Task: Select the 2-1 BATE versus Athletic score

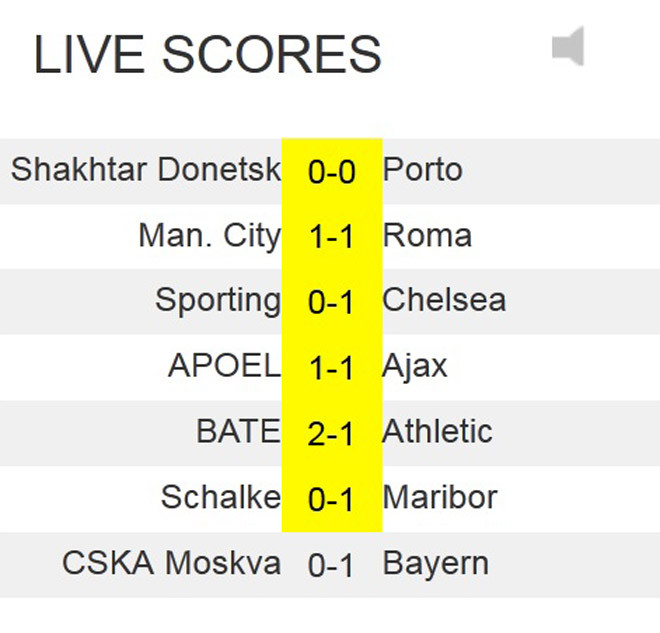Action: [x=332, y=433]
